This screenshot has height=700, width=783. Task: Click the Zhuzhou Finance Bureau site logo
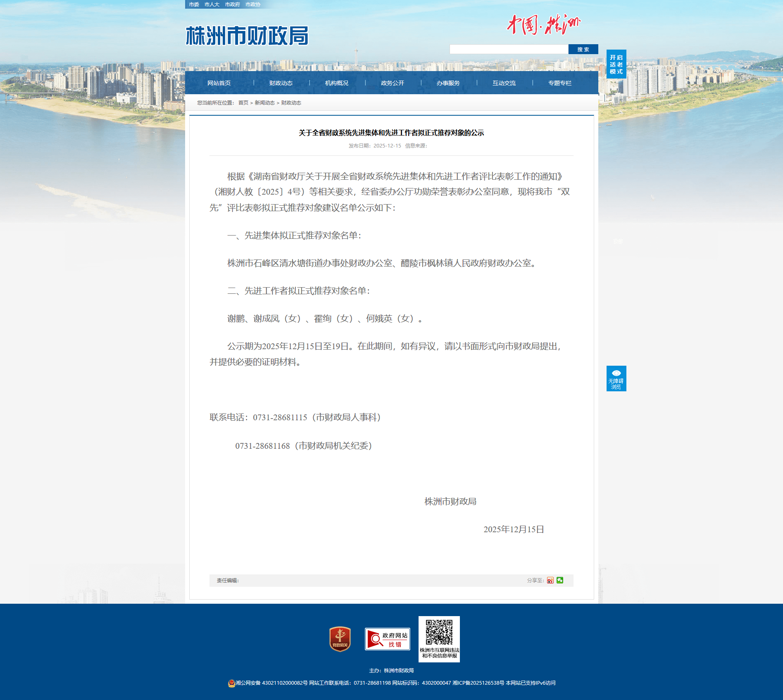(247, 36)
